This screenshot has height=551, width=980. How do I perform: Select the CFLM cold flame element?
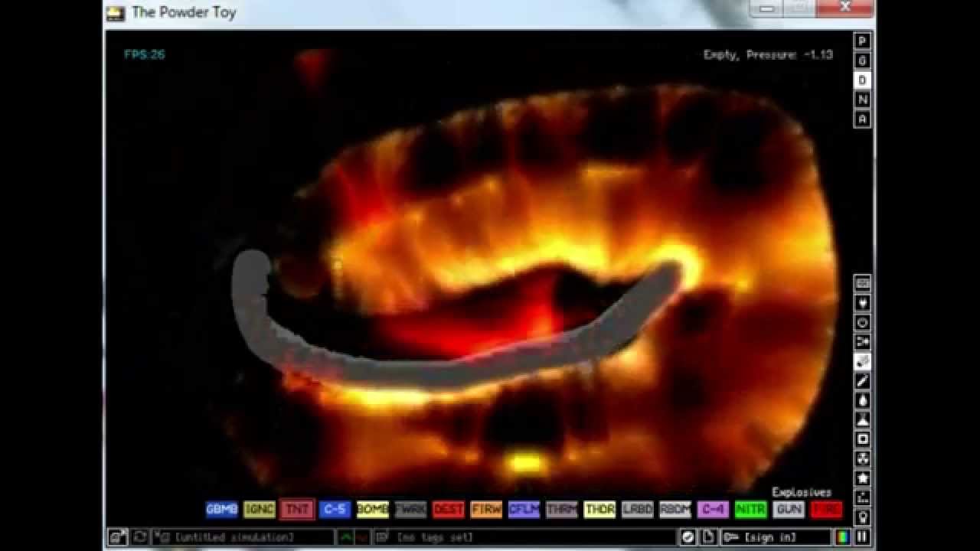pyautogui.click(x=524, y=509)
